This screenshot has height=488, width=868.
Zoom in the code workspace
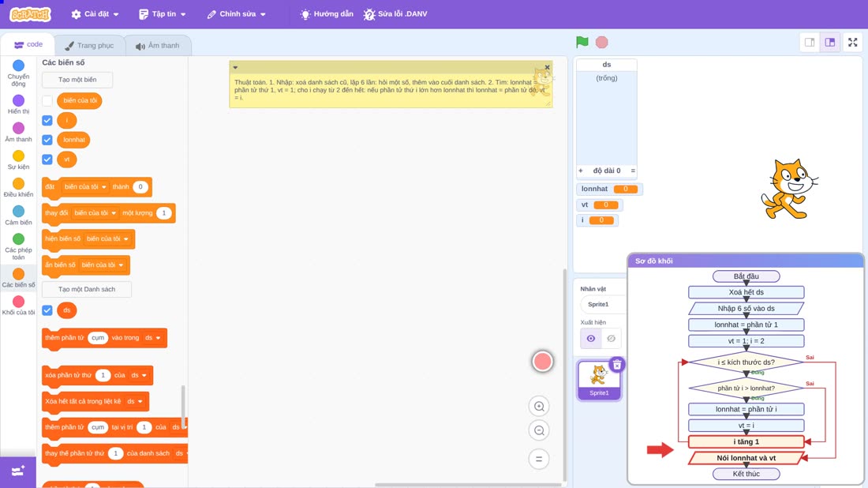(x=539, y=406)
